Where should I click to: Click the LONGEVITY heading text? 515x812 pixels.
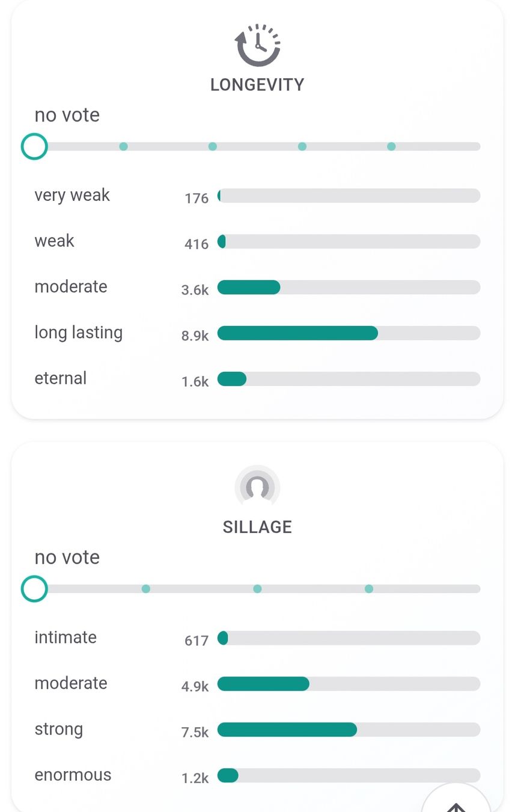tap(257, 85)
